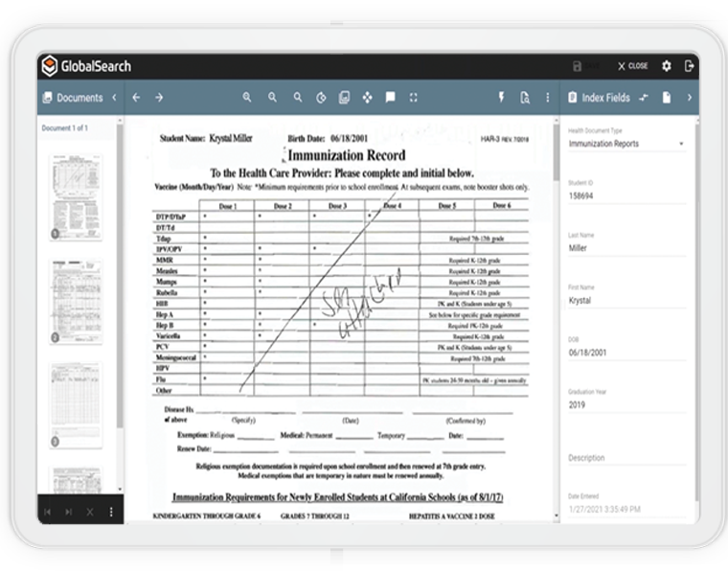This screenshot has width=728, height=574.
Task: Click the Description field
Action: coord(626,458)
